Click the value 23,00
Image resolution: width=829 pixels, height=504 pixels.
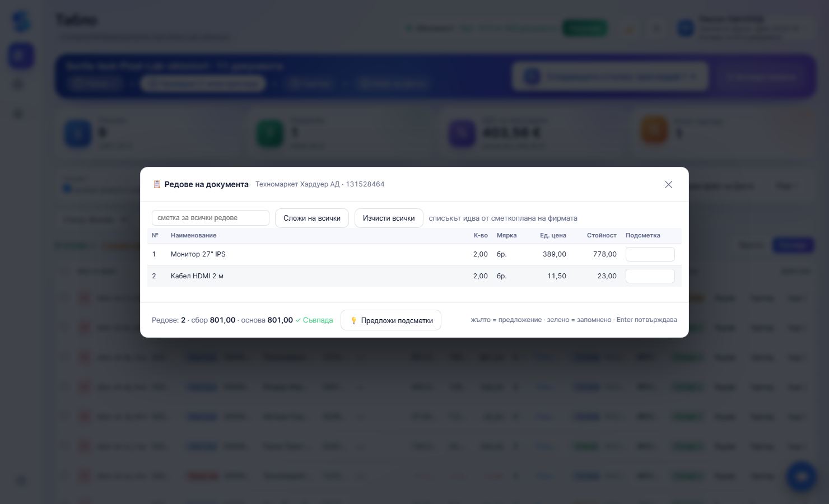pos(607,276)
